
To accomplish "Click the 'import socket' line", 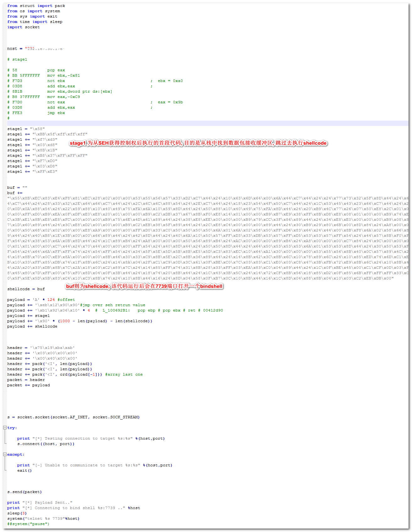I will click(24, 27).
